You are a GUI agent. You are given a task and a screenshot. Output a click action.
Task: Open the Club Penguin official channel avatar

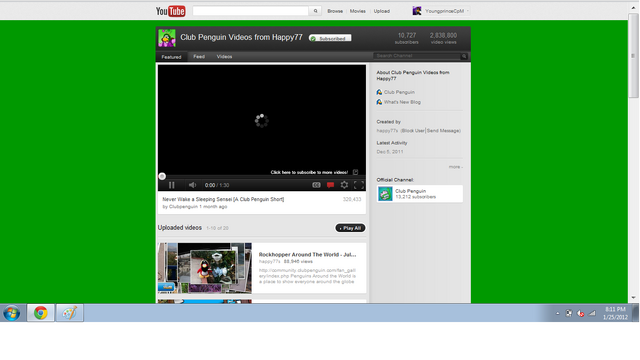click(385, 194)
